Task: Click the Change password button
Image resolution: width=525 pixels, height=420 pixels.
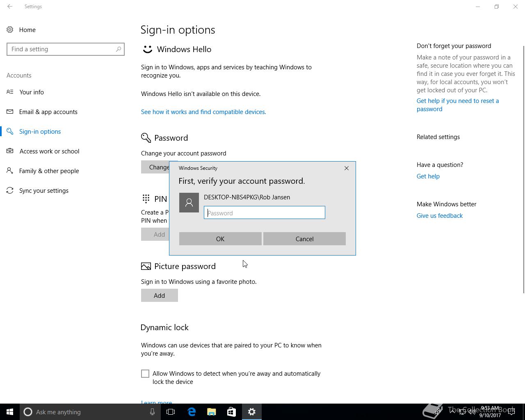Action: (x=155, y=167)
